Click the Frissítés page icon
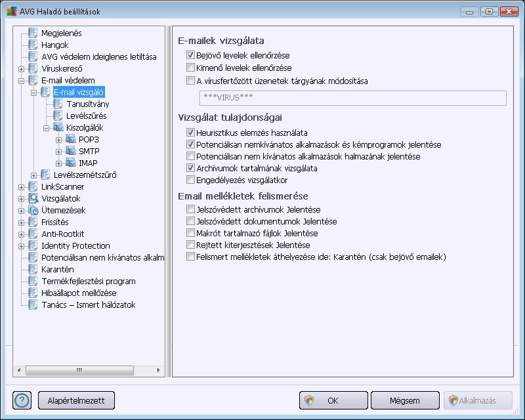This screenshot has height=420, width=525. coord(33,222)
